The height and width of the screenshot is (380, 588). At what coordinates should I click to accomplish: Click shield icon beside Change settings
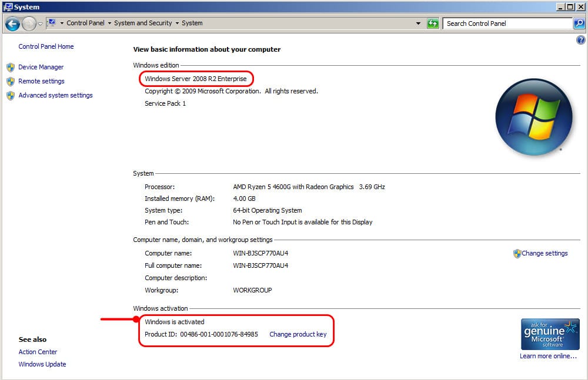[x=517, y=254]
